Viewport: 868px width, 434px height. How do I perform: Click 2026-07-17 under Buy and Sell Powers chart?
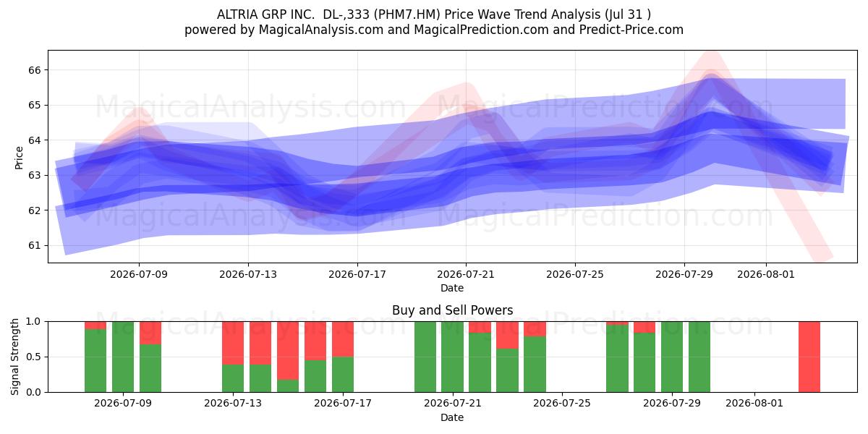[x=343, y=404]
